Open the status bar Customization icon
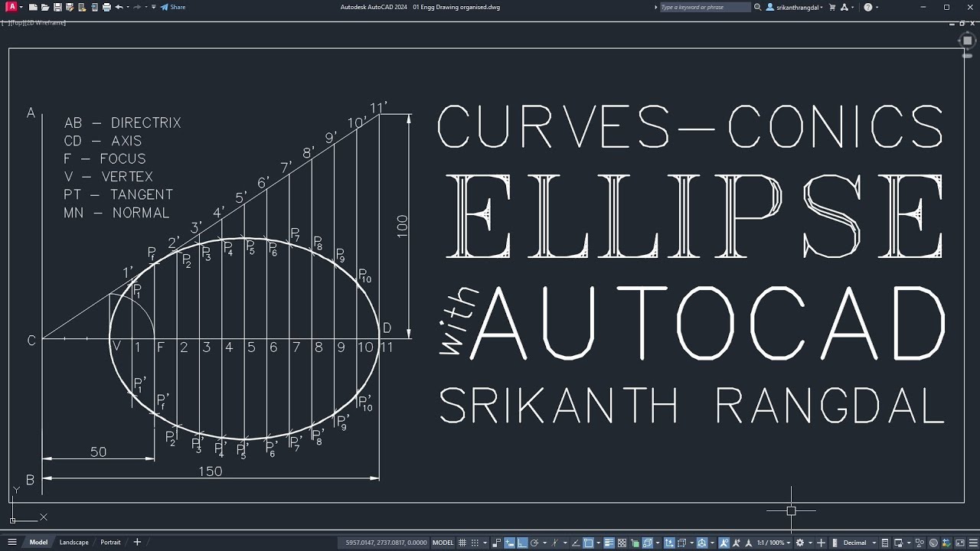 click(973, 543)
